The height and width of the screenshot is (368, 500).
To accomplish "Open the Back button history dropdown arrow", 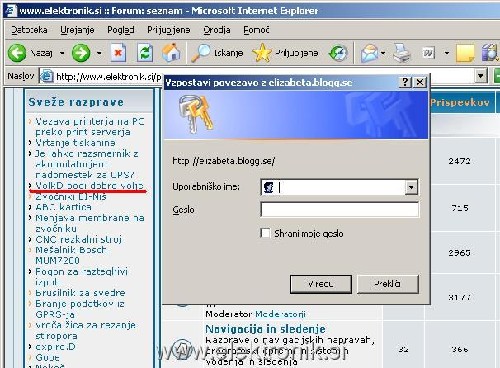I will [62, 53].
